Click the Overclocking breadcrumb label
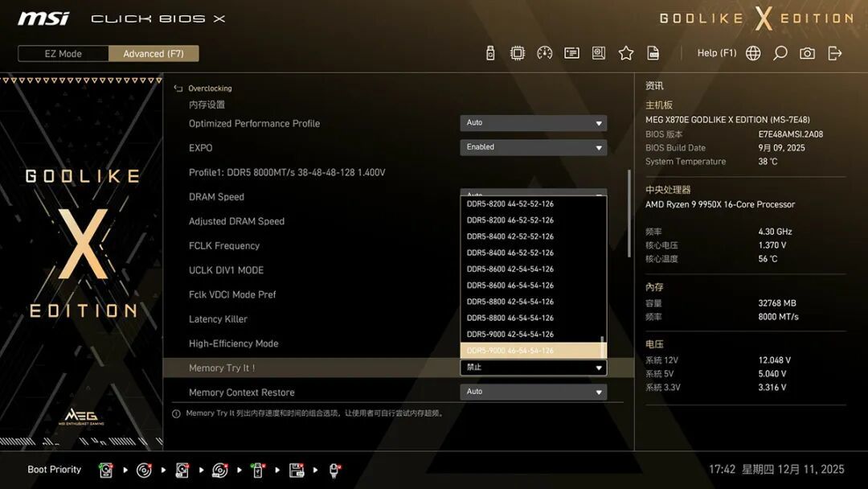This screenshot has height=489, width=868. (210, 88)
